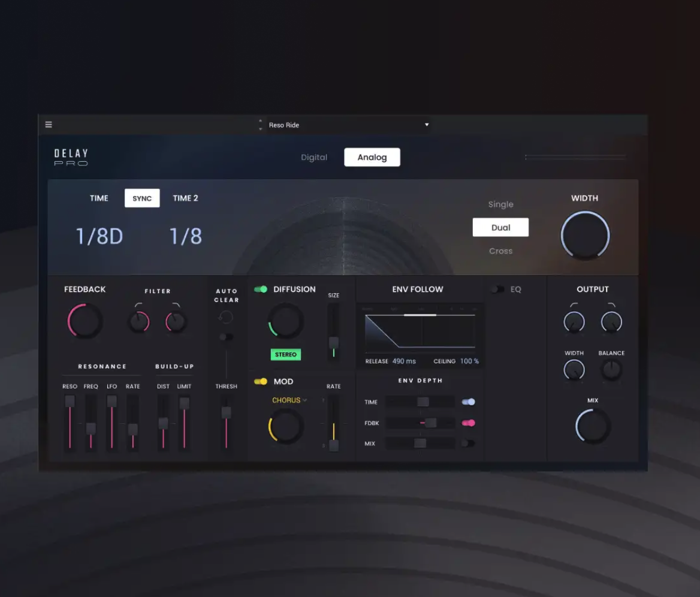700x597 pixels.
Task: Enable the EQ toggle switch
Action: point(498,290)
